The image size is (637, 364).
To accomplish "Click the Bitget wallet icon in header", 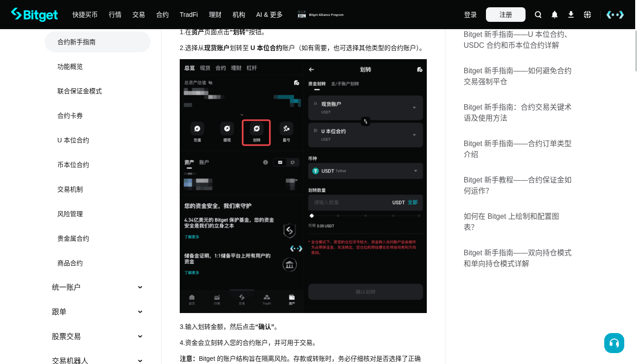I will pyautogui.click(x=615, y=15).
